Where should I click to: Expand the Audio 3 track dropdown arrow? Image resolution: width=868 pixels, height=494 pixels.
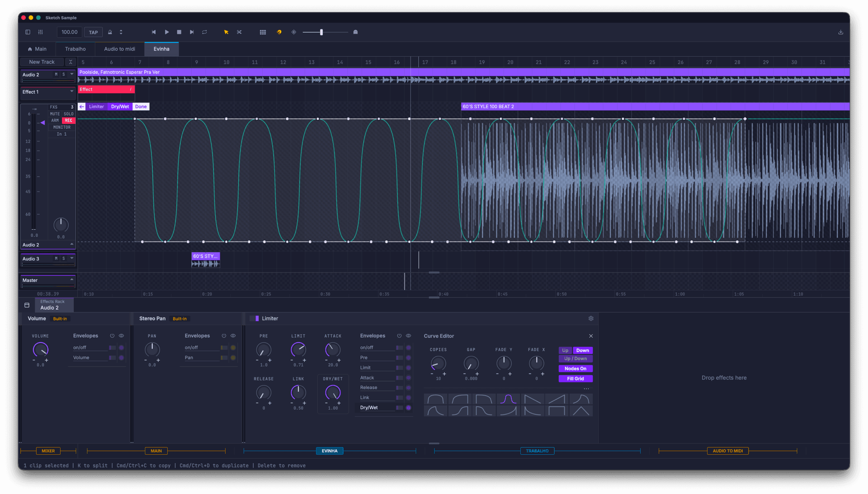71,258
